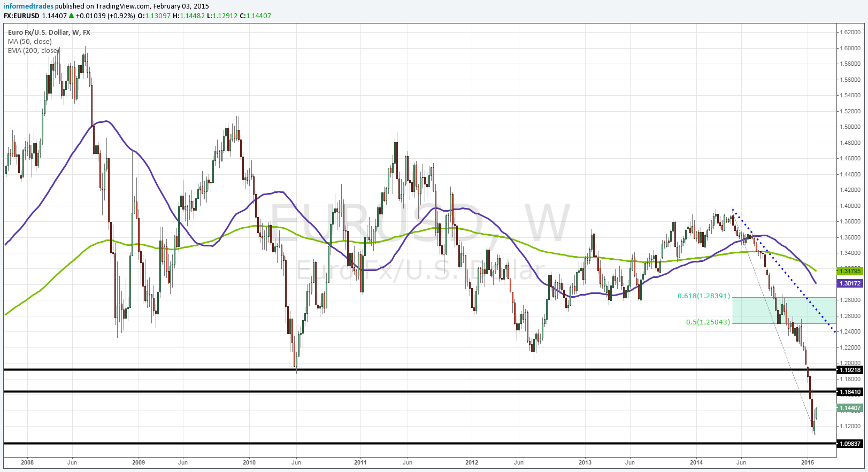This screenshot has width=868, height=472.
Task: Click the 1.50000 price axis label
Action: pyautogui.click(x=850, y=127)
